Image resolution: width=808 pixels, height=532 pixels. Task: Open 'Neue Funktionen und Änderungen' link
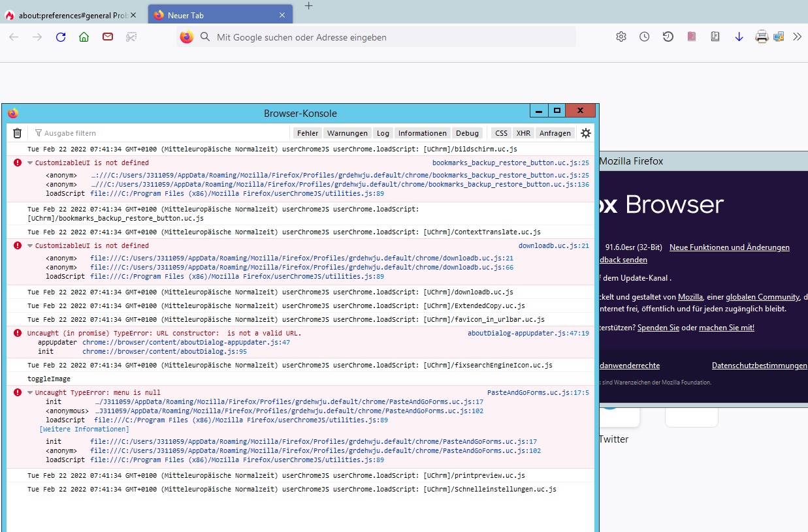[x=729, y=247]
